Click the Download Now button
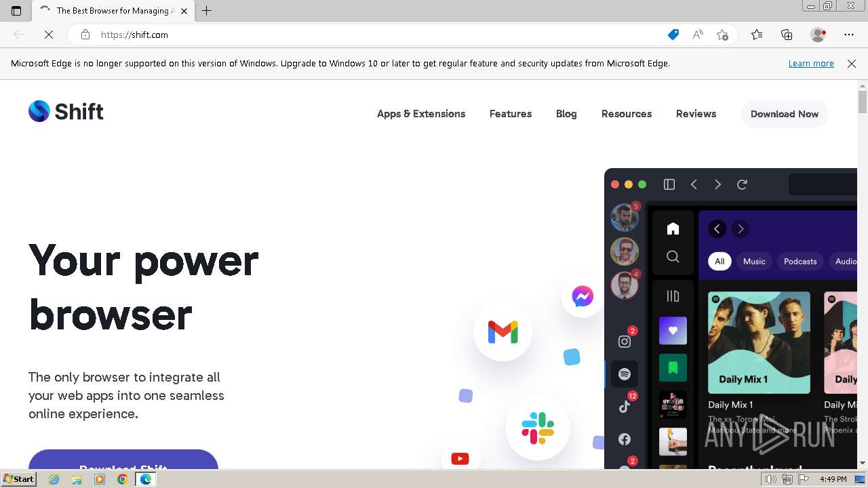Viewport: 868px width, 488px height. [x=785, y=114]
